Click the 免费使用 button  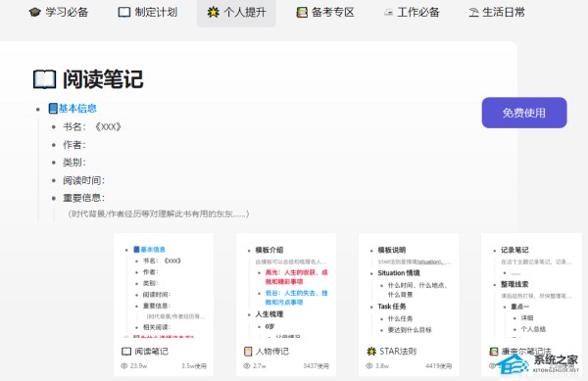coord(524,113)
